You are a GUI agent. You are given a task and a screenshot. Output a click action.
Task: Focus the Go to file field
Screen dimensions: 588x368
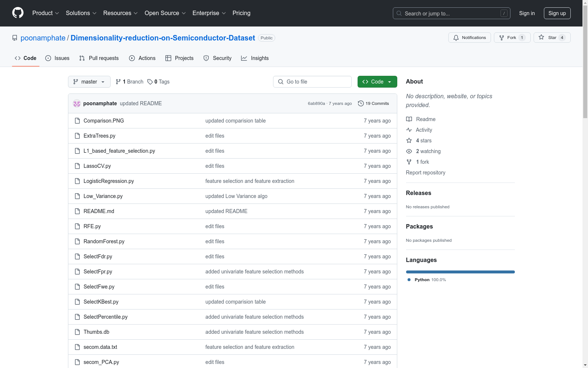312,82
